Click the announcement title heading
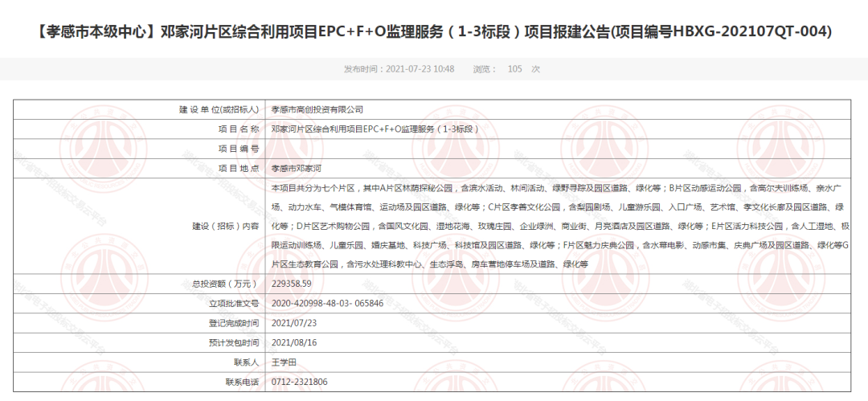 434,32
